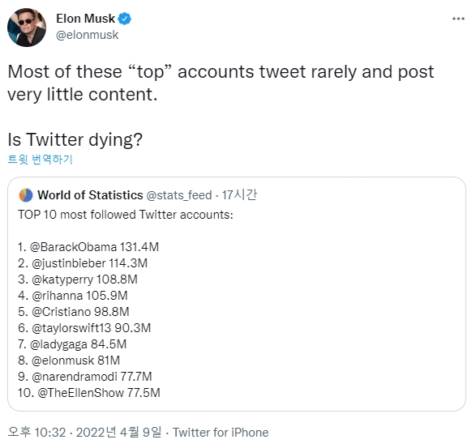Image resolution: width=476 pixels, height=448 pixels.
Task: Open the Elon Musk display name link
Action: point(86,19)
